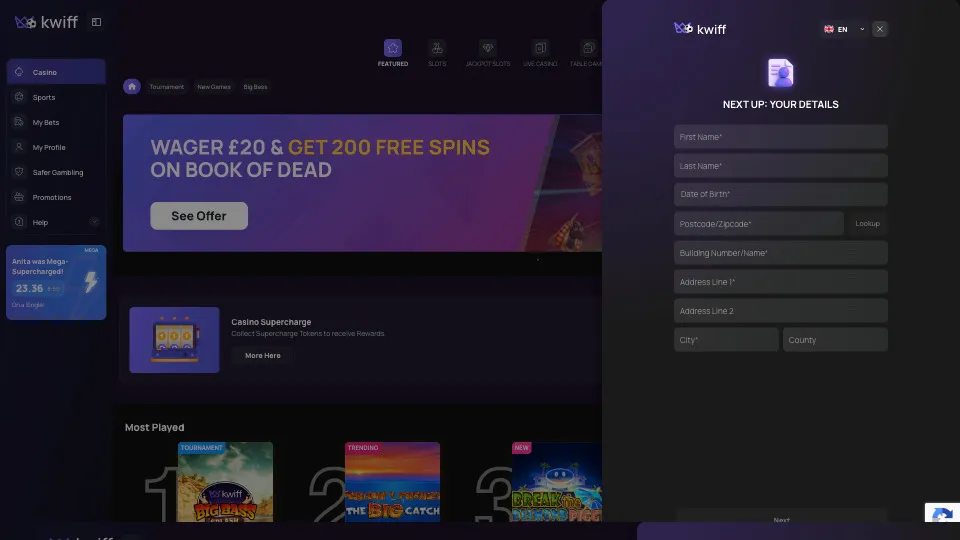Click the Casino Supercharge title
The width and height of the screenshot is (960, 540).
tap(271, 321)
